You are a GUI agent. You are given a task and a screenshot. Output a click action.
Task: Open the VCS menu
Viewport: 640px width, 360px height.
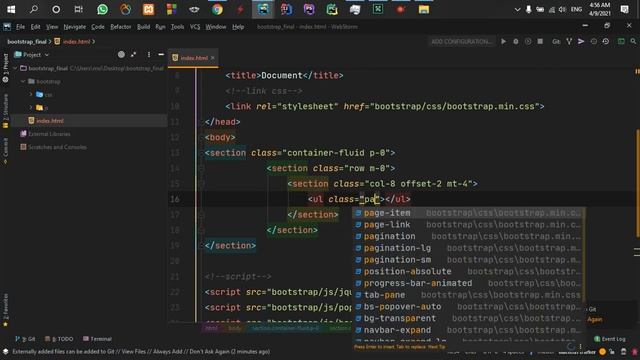click(195, 27)
